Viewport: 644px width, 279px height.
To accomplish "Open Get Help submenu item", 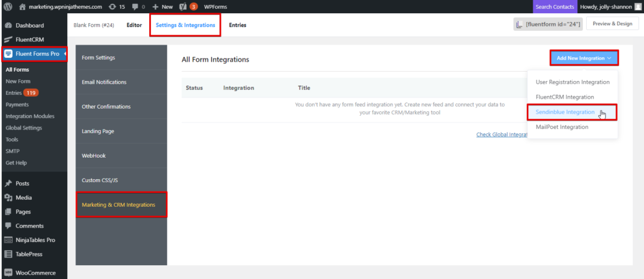I will pos(16,163).
